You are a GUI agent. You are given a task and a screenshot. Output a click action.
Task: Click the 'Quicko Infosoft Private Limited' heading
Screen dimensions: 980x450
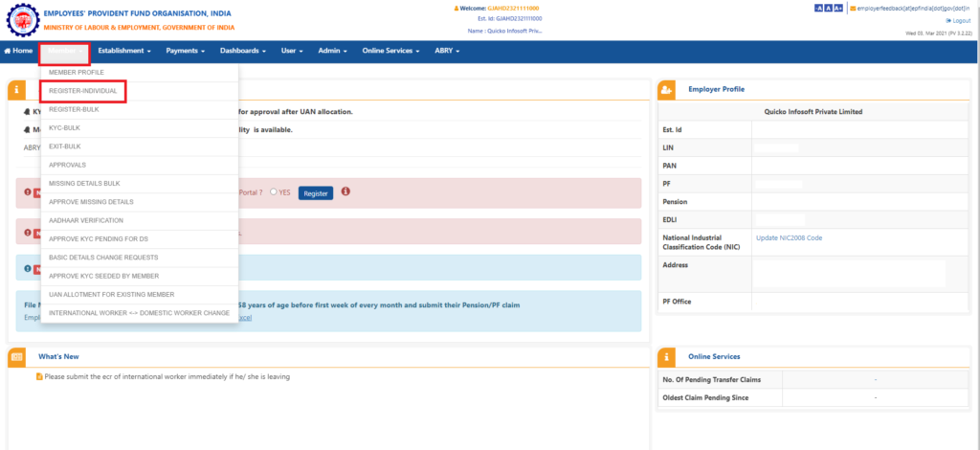pyautogui.click(x=813, y=112)
